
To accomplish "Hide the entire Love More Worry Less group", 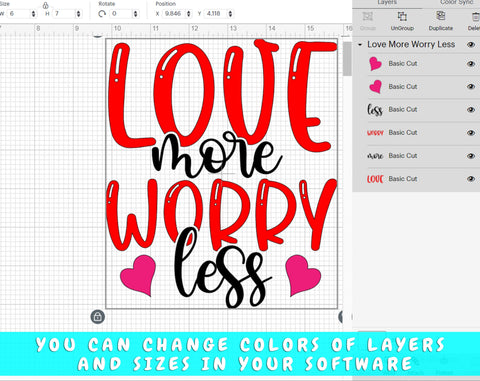I will (471, 44).
